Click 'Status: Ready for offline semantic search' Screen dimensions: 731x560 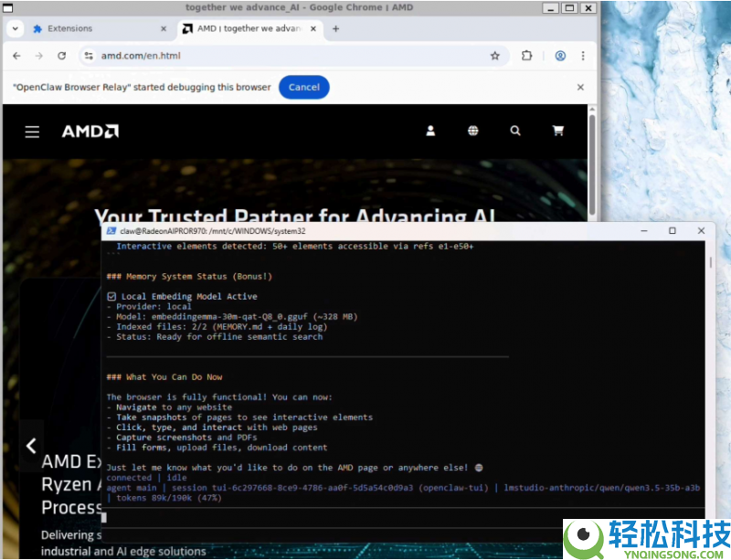click(x=215, y=337)
